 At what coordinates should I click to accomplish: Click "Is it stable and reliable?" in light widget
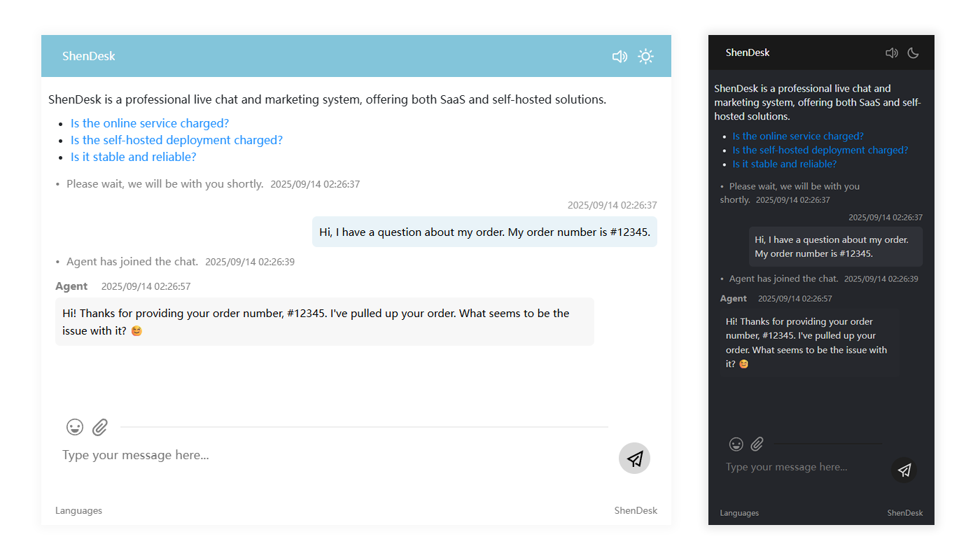pos(133,157)
